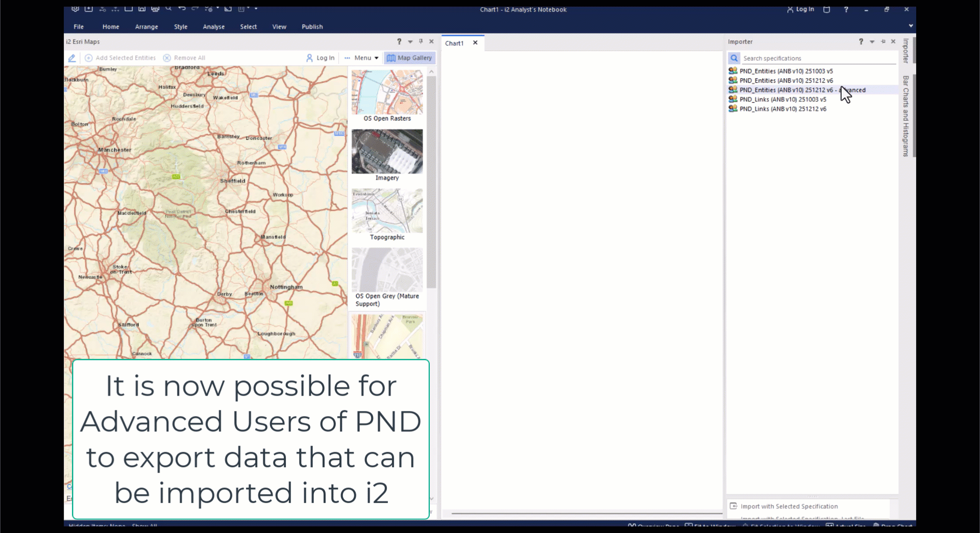Switch to the Style ribbon tab

(181, 27)
